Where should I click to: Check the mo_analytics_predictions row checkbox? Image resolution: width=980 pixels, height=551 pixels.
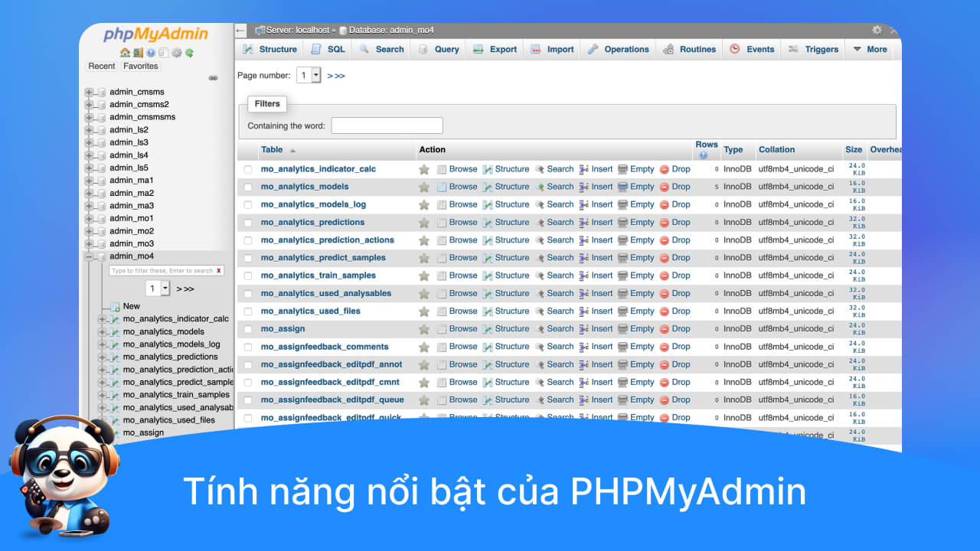click(247, 223)
